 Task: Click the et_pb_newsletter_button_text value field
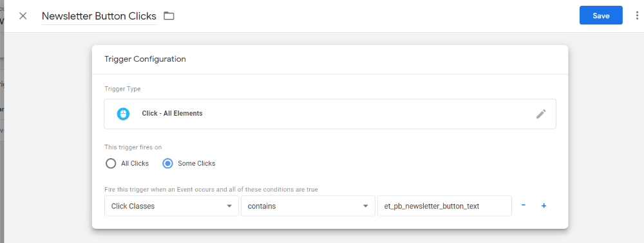[x=444, y=206]
